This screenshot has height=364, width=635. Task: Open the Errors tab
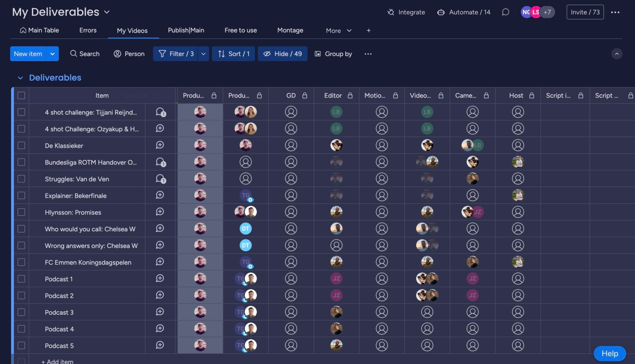[x=88, y=30]
